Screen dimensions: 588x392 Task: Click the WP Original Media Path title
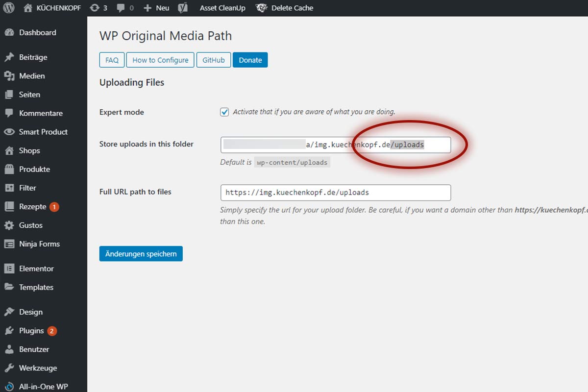(x=166, y=36)
